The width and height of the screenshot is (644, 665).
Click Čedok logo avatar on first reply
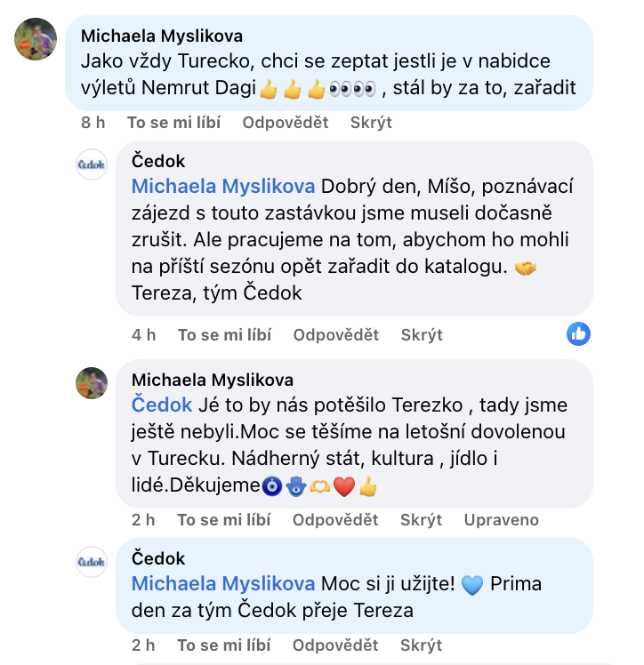(x=92, y=164)
